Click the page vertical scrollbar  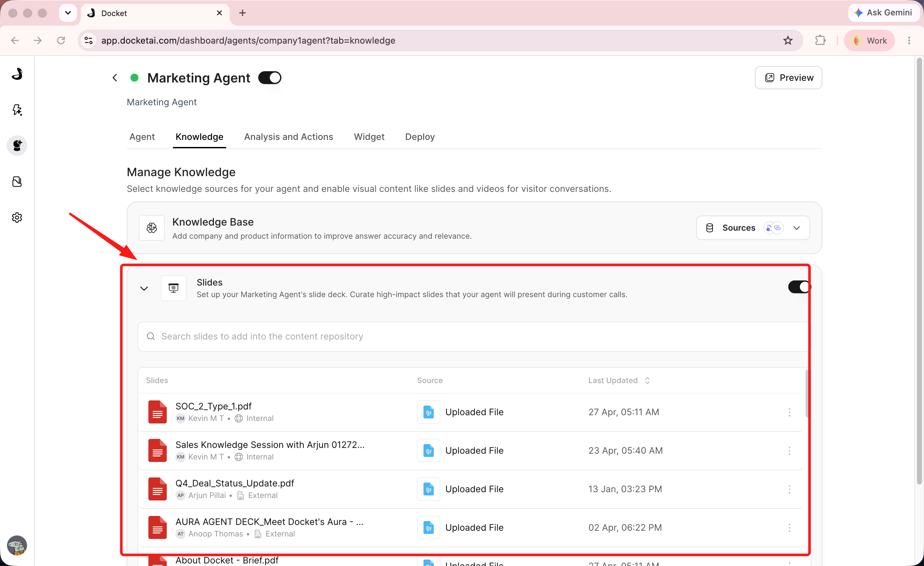point(919,270)
